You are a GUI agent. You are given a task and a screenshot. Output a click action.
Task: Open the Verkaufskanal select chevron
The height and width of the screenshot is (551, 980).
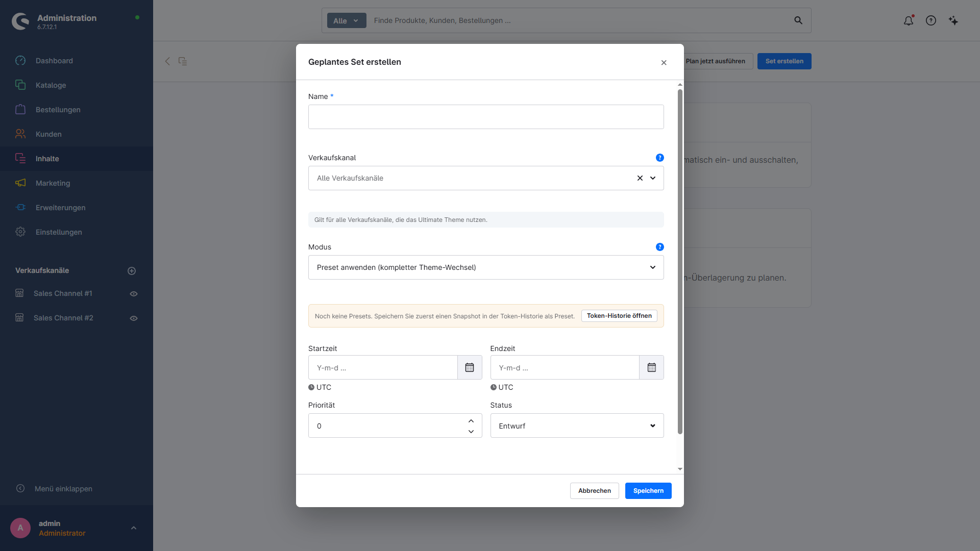point(653,178)
